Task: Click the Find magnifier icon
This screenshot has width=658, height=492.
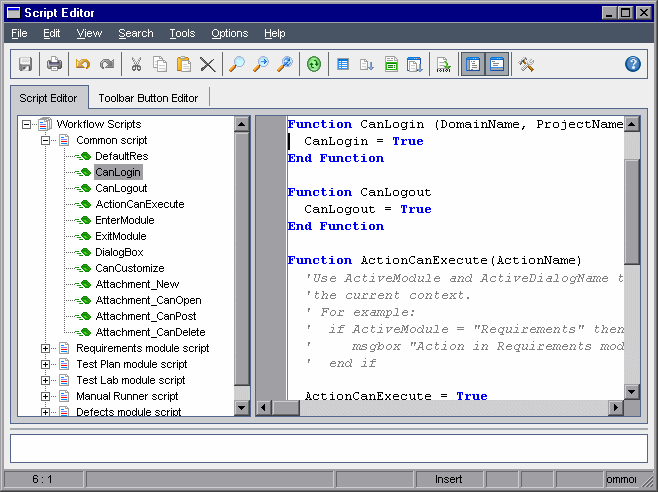Action: [x=237, y=64]
